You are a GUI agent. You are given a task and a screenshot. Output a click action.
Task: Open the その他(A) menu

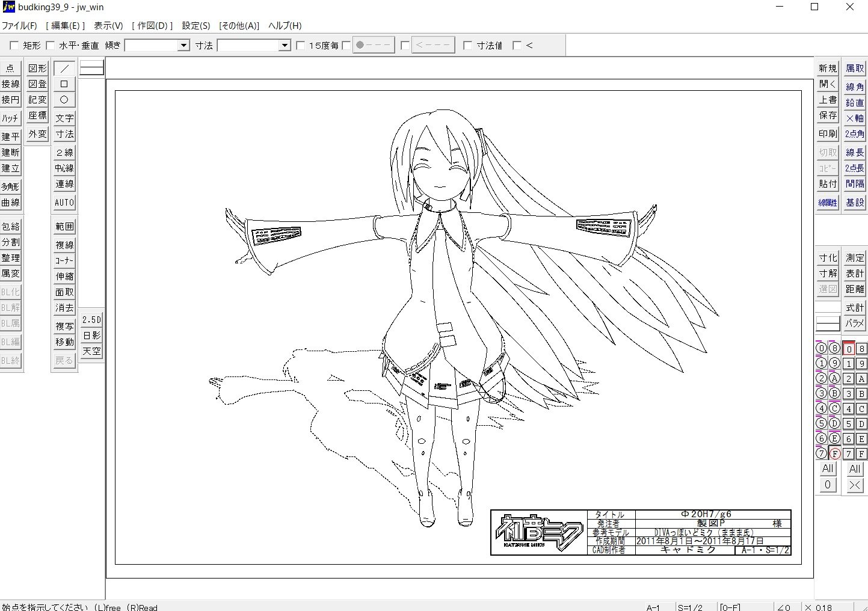click(x=239, y=26)
